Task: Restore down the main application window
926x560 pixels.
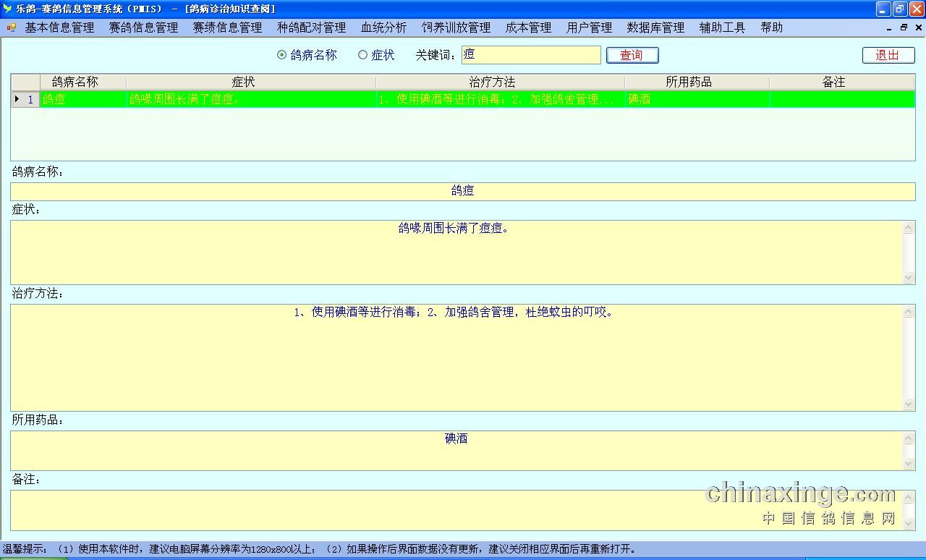Action: click(x=900, y=9)
